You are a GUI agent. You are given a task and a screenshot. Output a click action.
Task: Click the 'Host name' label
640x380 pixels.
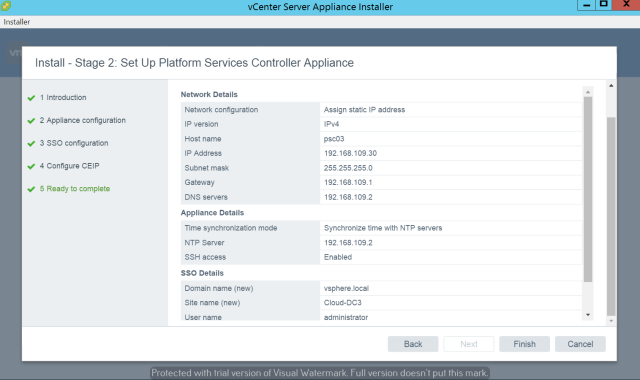click(203, 139)
